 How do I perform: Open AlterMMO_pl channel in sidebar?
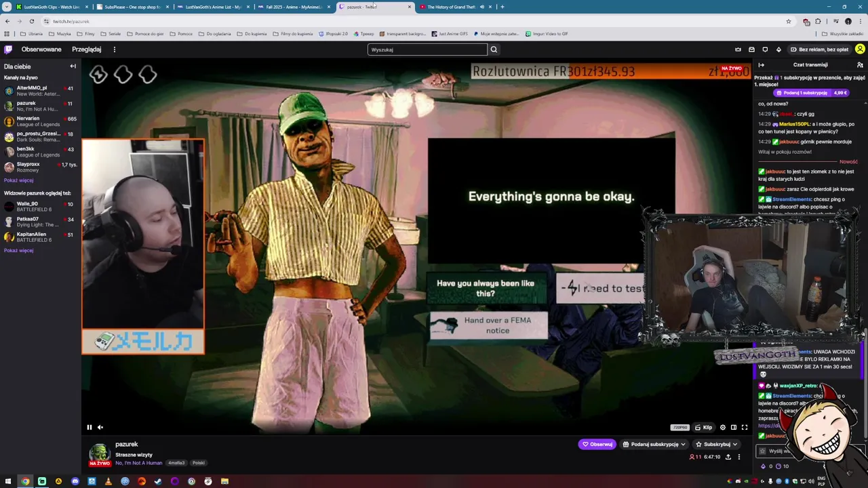coord(39,91)
